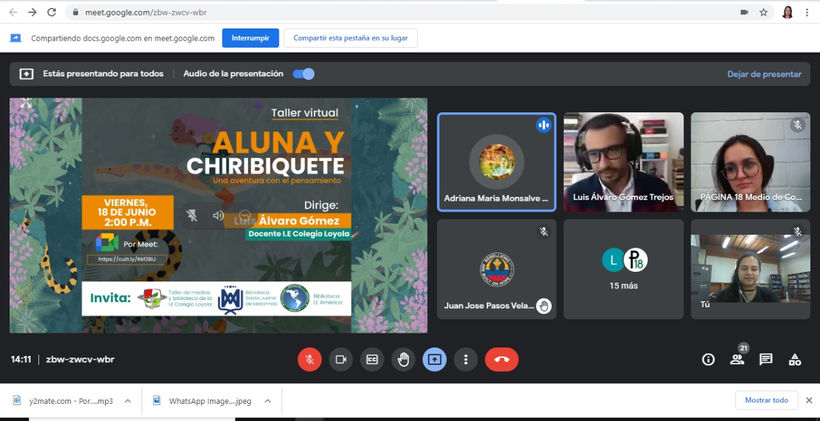
Task: Select Juan Jose Pasos Vela... participant tile
Action: (497, 269)
